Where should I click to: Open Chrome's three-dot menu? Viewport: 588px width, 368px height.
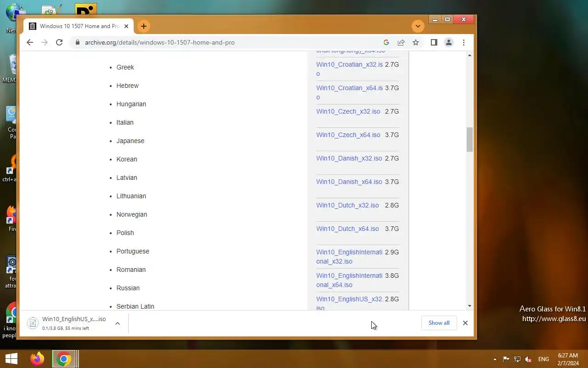464,42
